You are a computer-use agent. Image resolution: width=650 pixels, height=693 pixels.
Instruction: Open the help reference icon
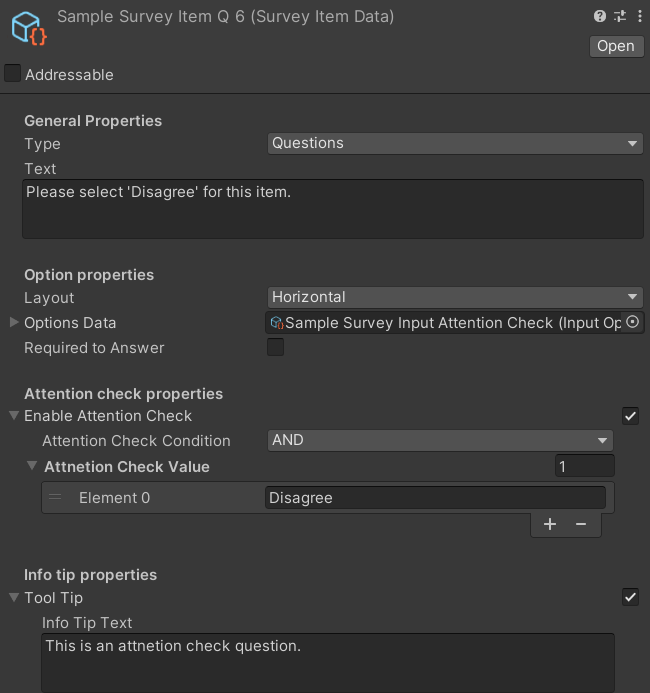[x=600, y=16]
